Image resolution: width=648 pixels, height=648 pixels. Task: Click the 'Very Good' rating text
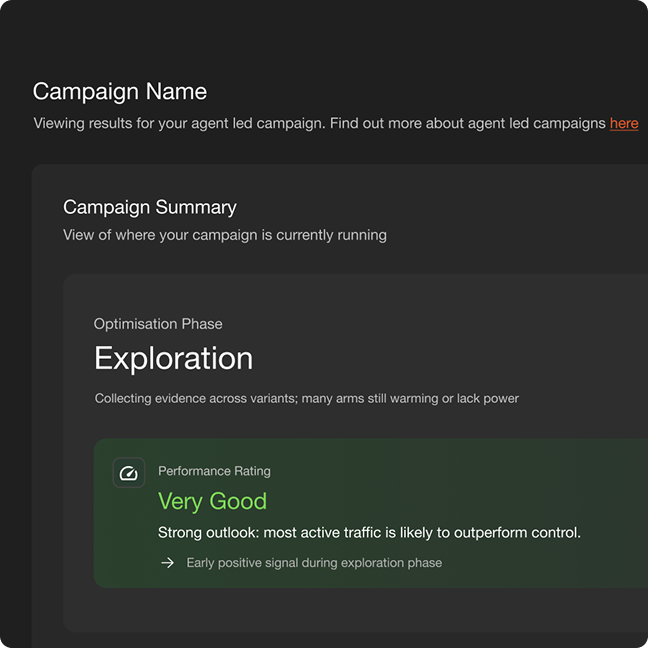212,501
